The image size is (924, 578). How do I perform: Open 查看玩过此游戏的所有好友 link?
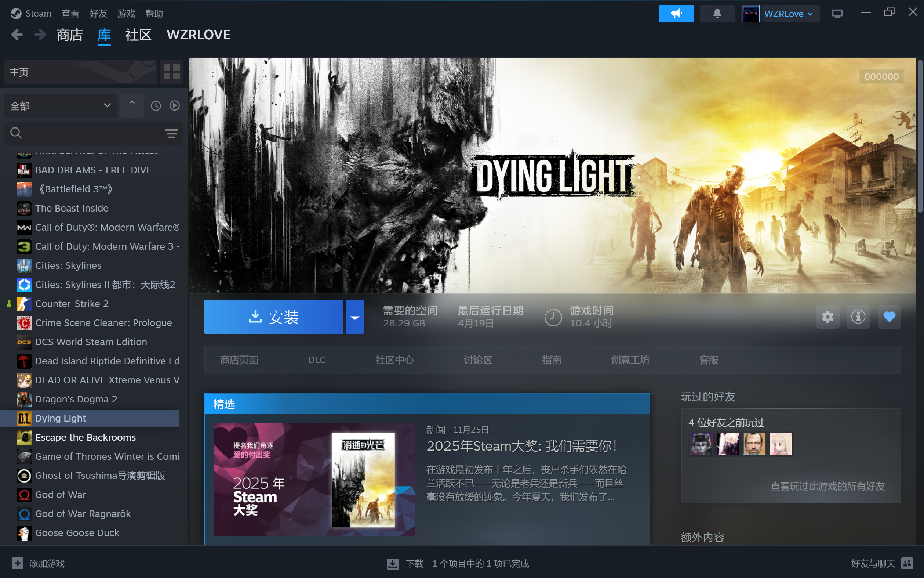(827, 486)
